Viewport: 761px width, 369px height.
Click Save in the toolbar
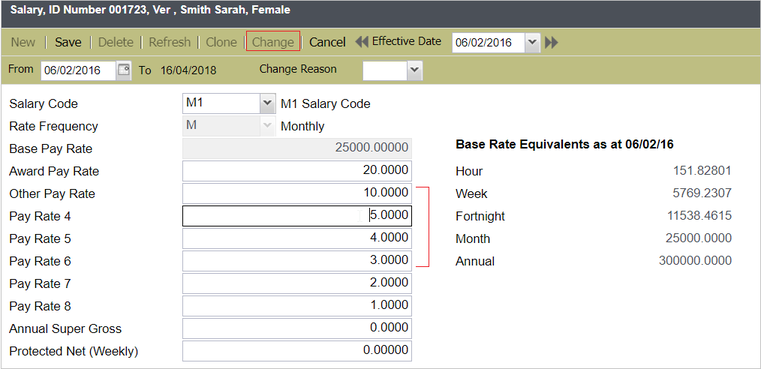tap(68, 42)
